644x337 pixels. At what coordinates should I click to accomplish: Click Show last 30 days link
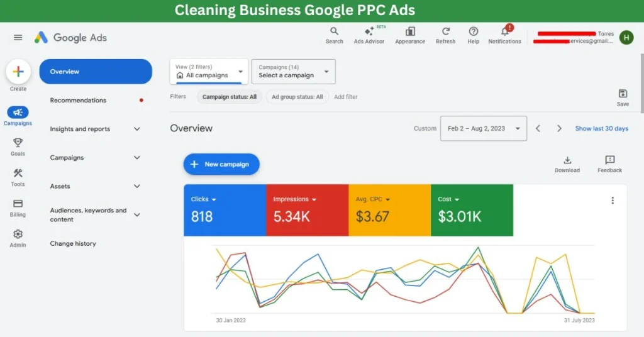[602, 128]
